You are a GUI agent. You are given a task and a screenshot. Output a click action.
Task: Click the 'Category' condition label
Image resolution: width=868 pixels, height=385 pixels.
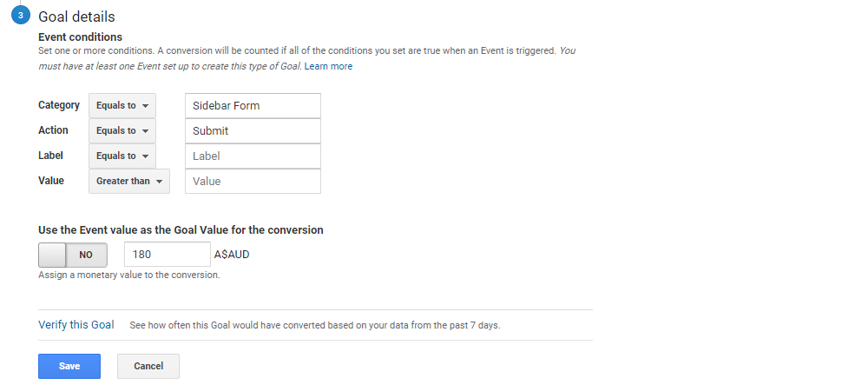[x=59, y=104]
